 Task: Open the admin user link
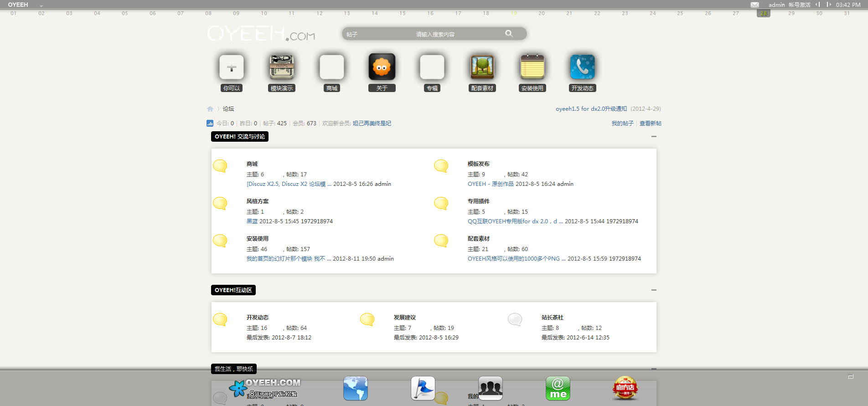pyautogui.click(x=776, y=5)
